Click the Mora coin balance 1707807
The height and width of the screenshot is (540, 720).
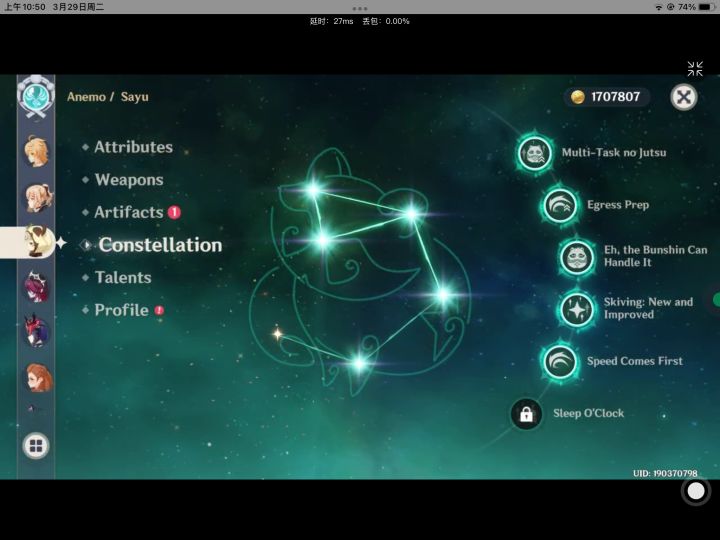pyautogui.click(x=607, y=97)
